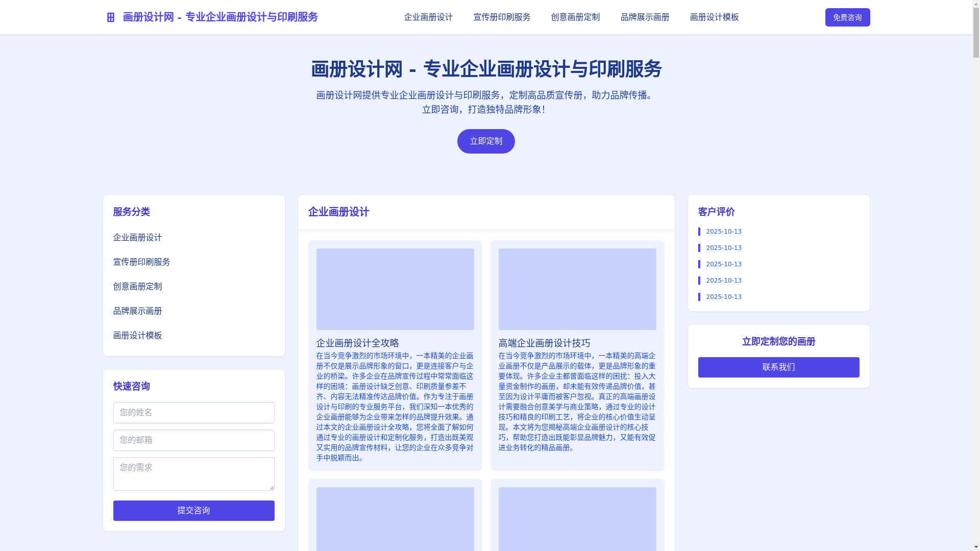
Task: Click the site logo icon in header
Action: [x=110, y=17]
